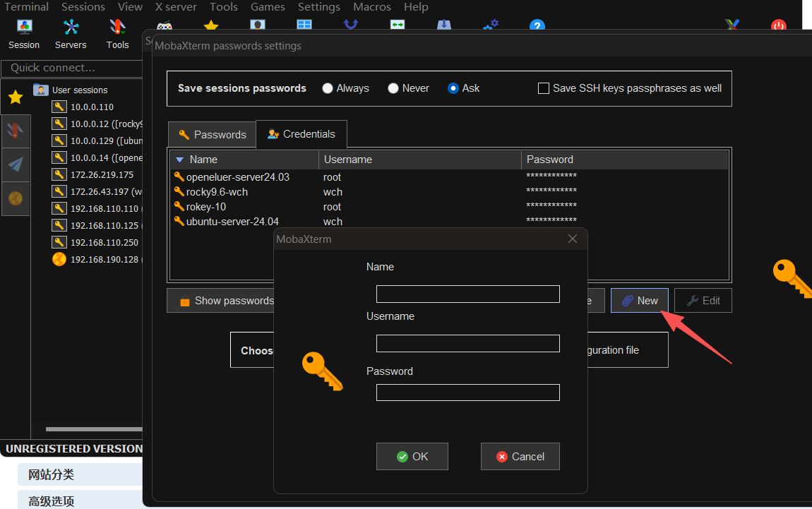Open the Macros menu

pos(372,7)
